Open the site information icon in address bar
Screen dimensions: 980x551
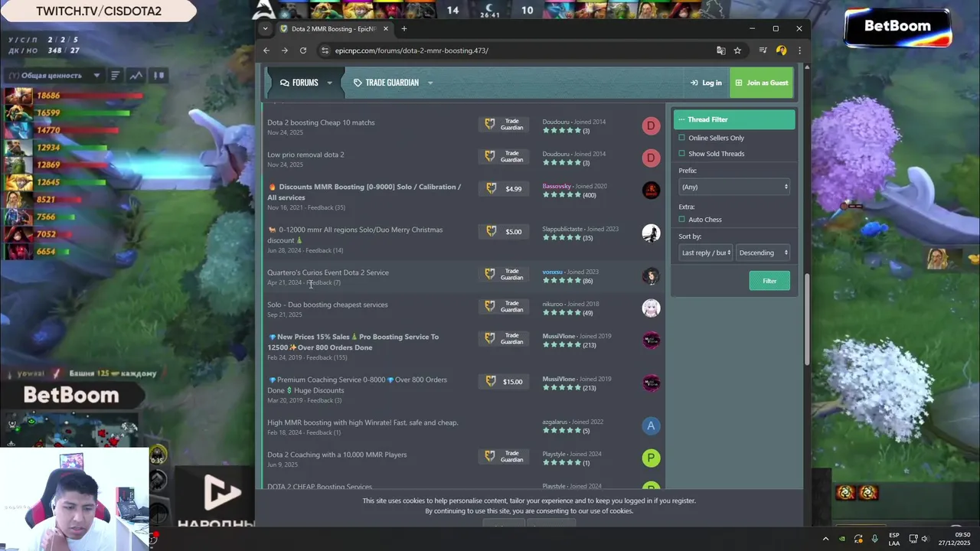325,51
